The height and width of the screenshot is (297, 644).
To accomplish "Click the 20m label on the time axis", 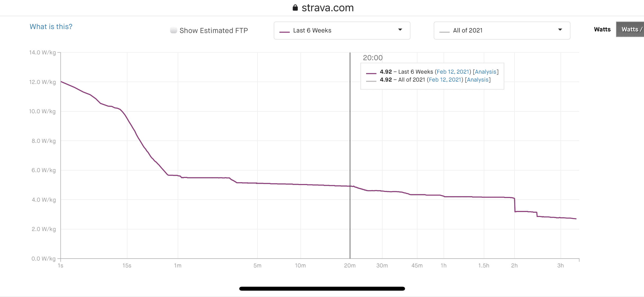I will [x=349, y=266].
